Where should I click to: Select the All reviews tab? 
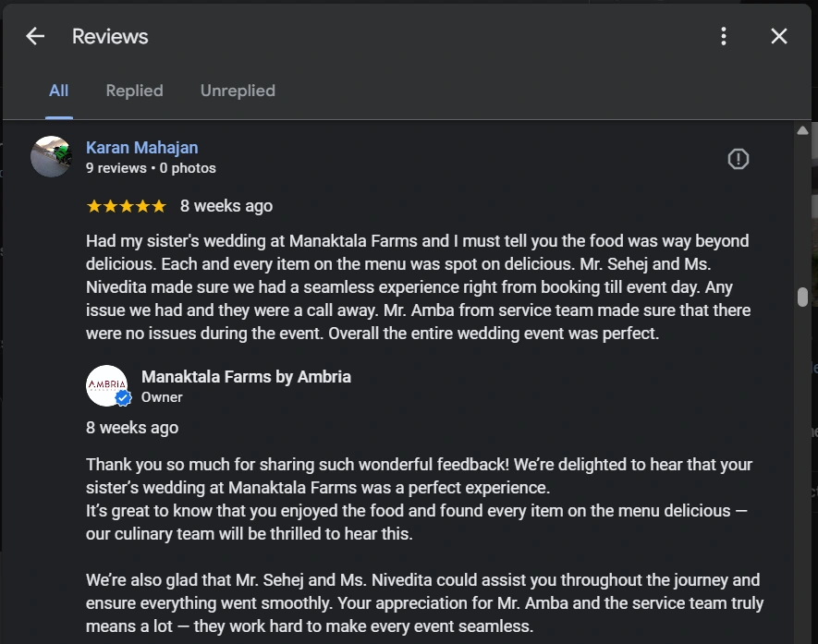(58, 91)
